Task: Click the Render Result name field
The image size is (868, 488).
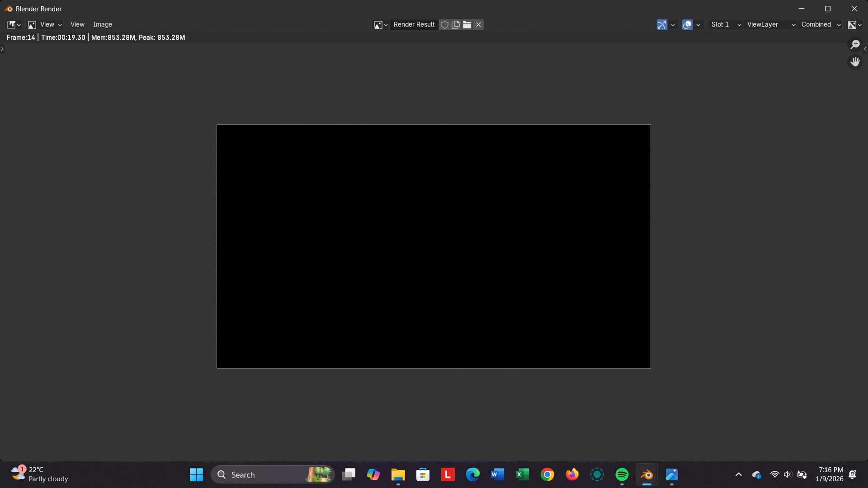Action: [x=414, y=24]
